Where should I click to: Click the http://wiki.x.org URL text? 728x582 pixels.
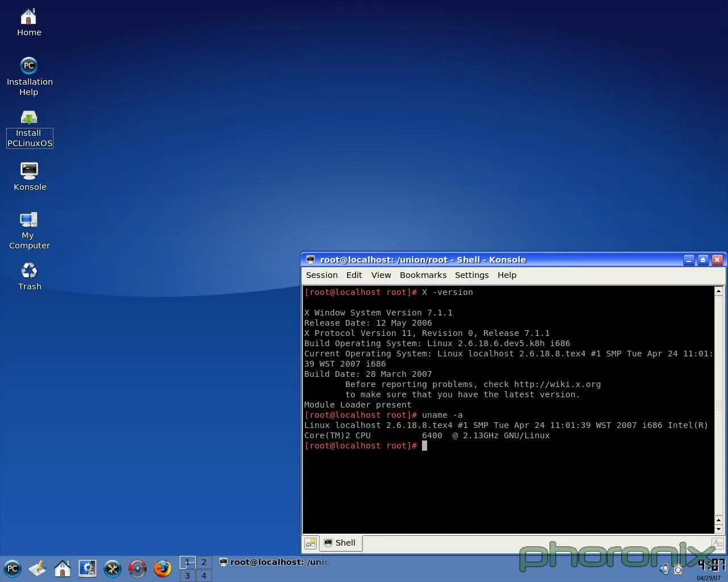click(557, 384)
